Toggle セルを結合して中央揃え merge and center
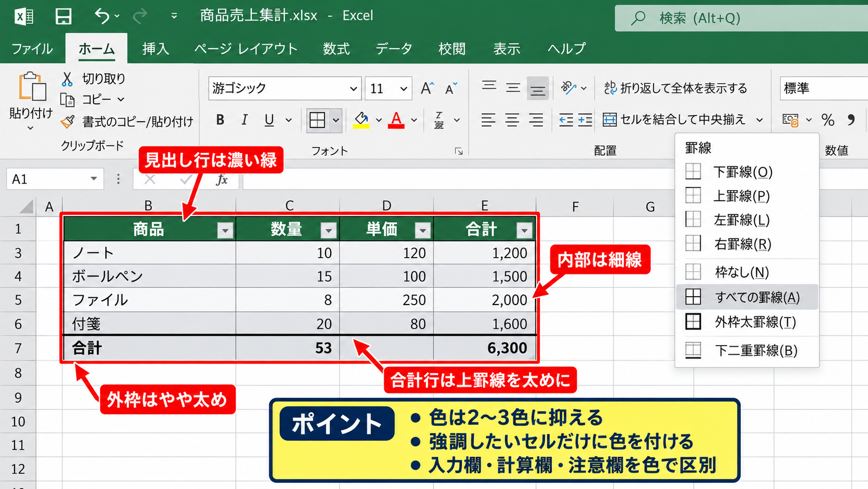The width and height of the screenshot is (868, 489). tap(674, 120)
